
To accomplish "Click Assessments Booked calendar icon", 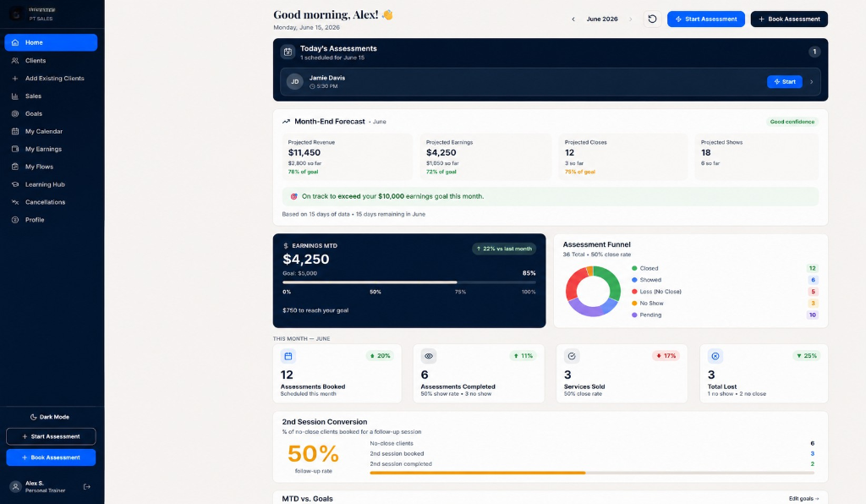I will pos(288,356).
